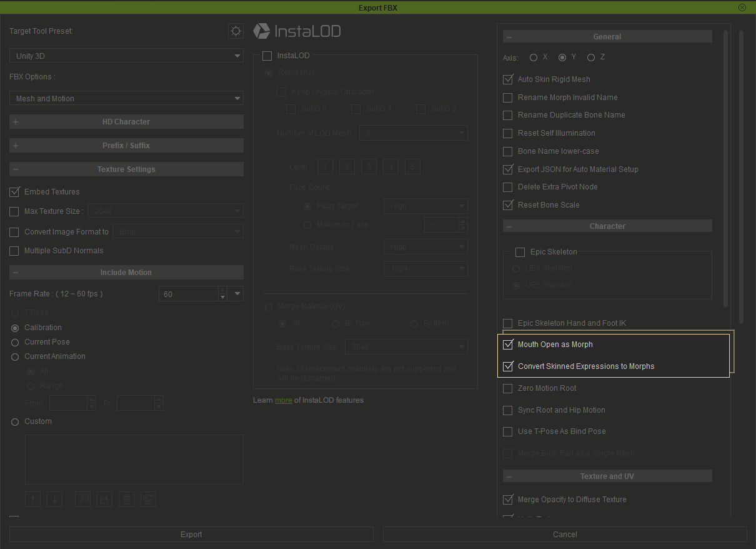Expand the Prefix / Suffix section
The height and width of the screenshot is (549, 756).
[x=126, y=146]
